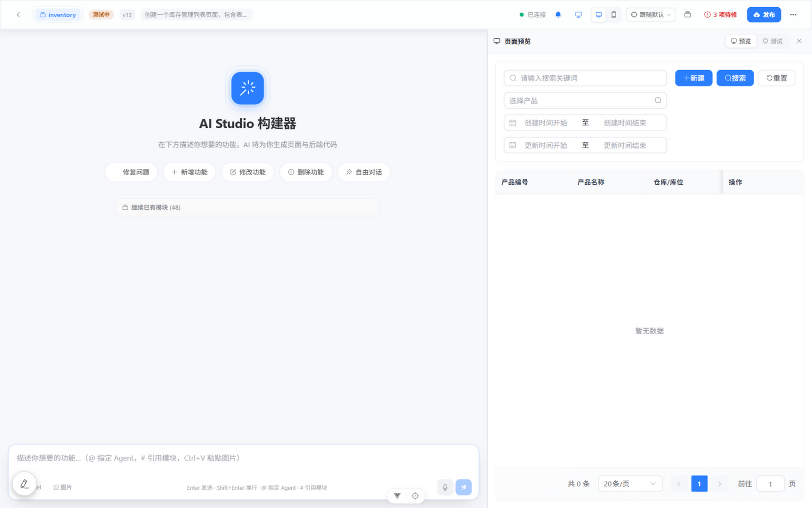
Task: Go to previous page with left chevron
Action: (x=679, y=484)
